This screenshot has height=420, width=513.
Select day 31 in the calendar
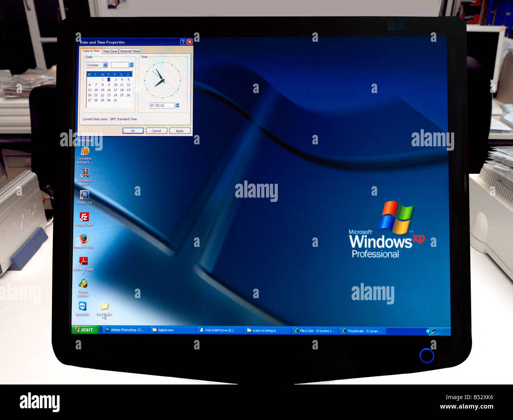[115, 100]
